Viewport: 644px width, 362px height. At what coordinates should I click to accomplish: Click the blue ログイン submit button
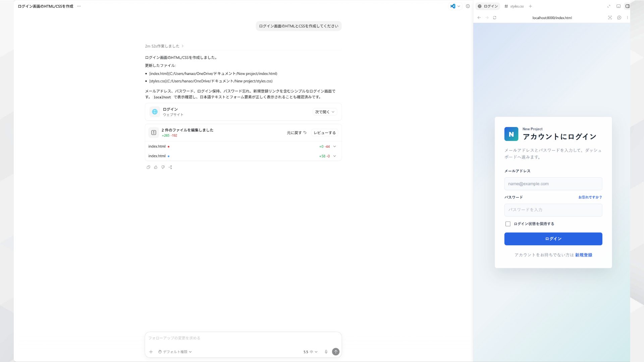point(553,239)
